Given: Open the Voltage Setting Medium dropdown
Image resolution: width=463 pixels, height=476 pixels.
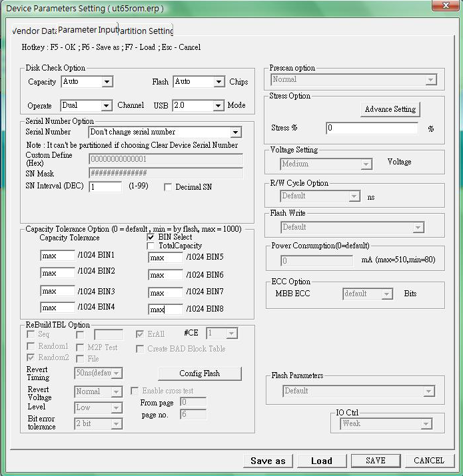Looking at the screenshot, I should (326, 164).
